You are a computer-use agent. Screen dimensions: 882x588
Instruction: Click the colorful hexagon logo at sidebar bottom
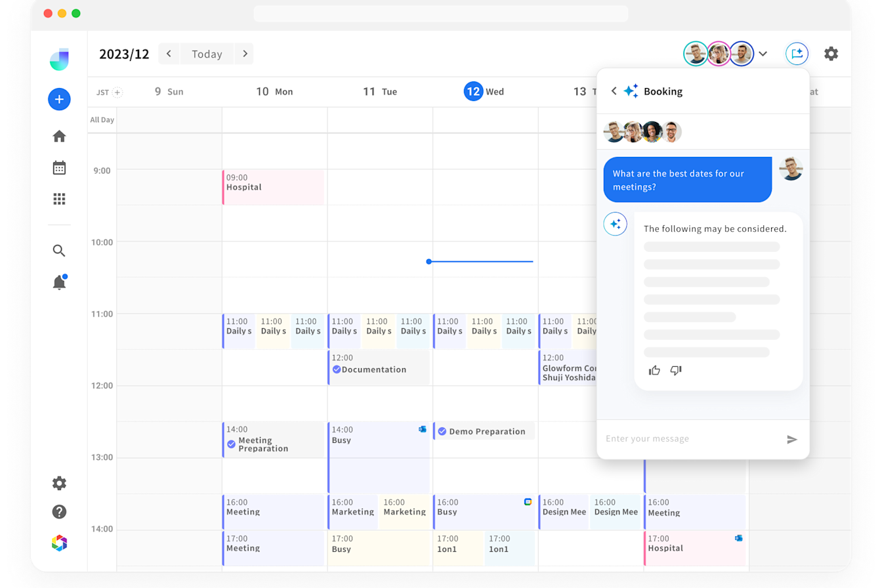[x=59, y=543]
